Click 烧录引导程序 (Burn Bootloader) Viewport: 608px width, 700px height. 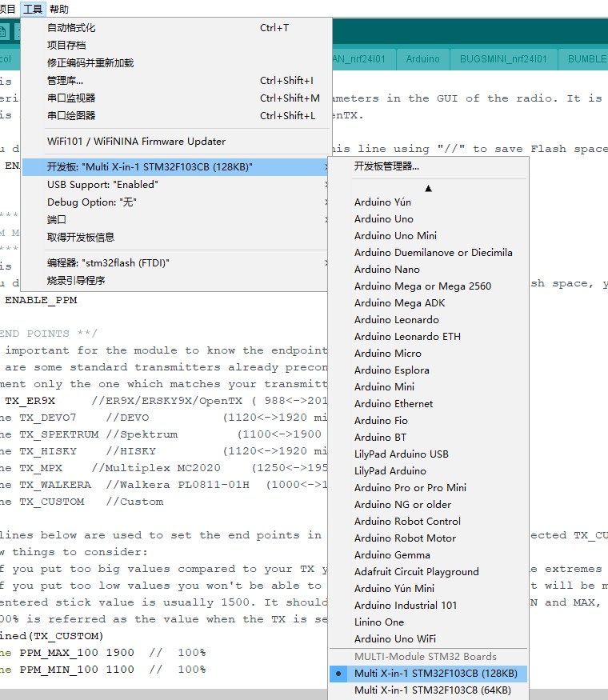click(176, 280)
